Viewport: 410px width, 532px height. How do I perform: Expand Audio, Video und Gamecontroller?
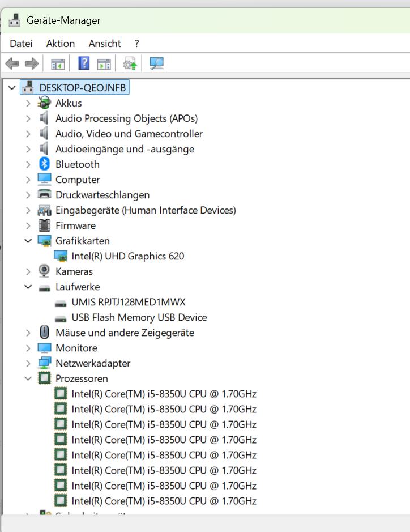click(28, 134)
